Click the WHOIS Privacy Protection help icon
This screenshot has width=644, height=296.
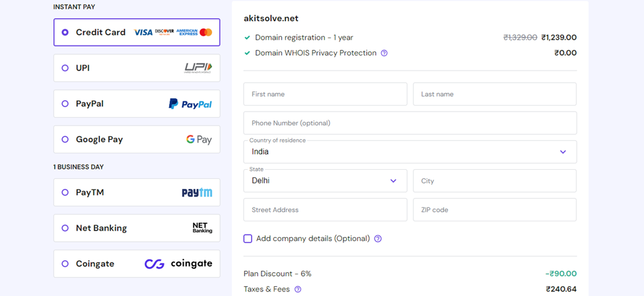384,53
